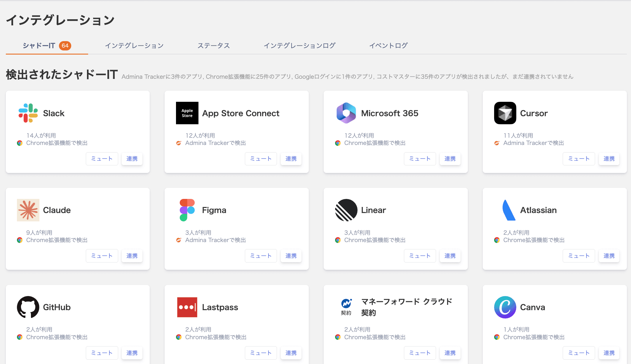Click 連携 for Claude
The height and width of the screenshot is (364, 631).
tap(132, 256)
